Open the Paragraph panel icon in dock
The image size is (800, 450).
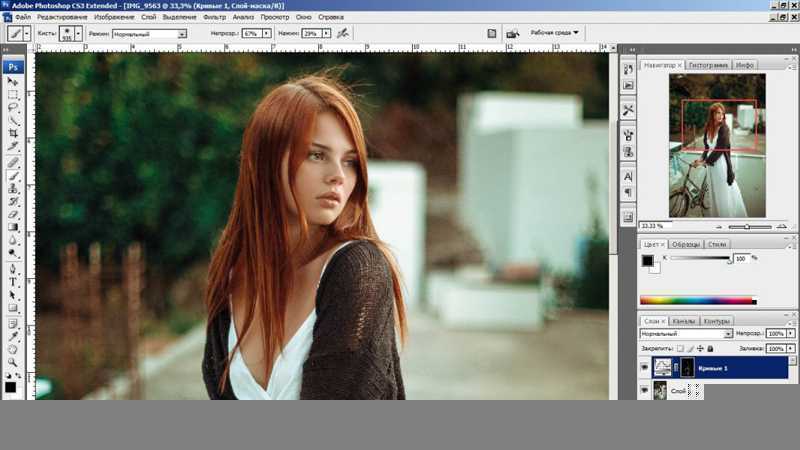(x=628, y=193)
